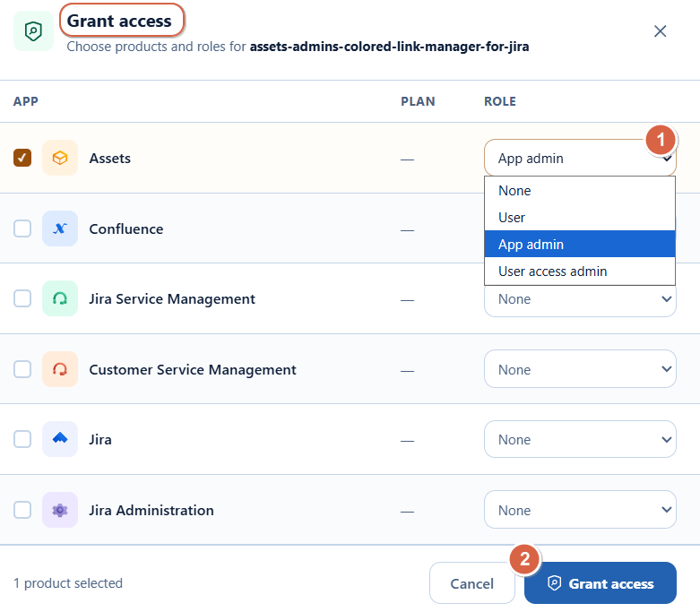
Task: Click the assets-admins-colored-link-manager-for-jira group name
Action: point(389,47)
